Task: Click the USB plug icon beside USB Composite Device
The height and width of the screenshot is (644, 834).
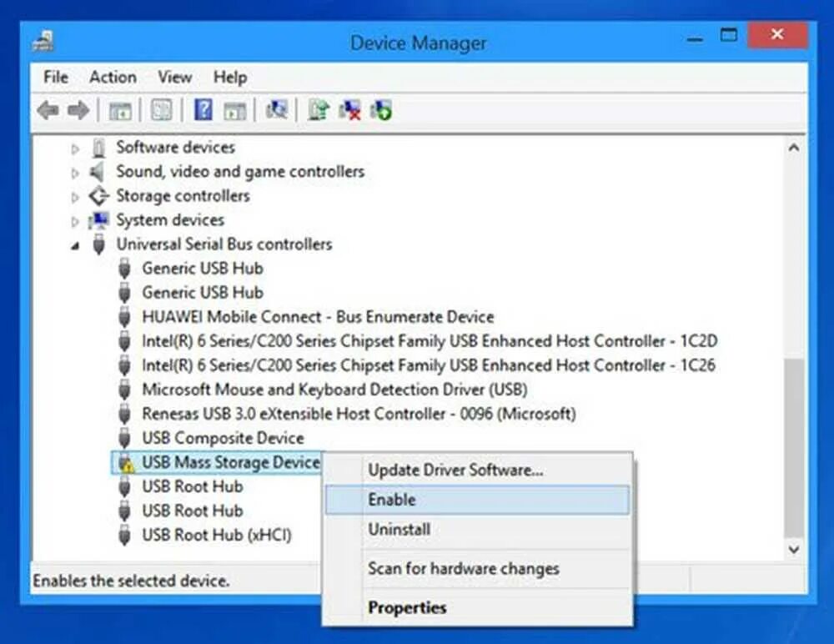Action: [124, 439]
